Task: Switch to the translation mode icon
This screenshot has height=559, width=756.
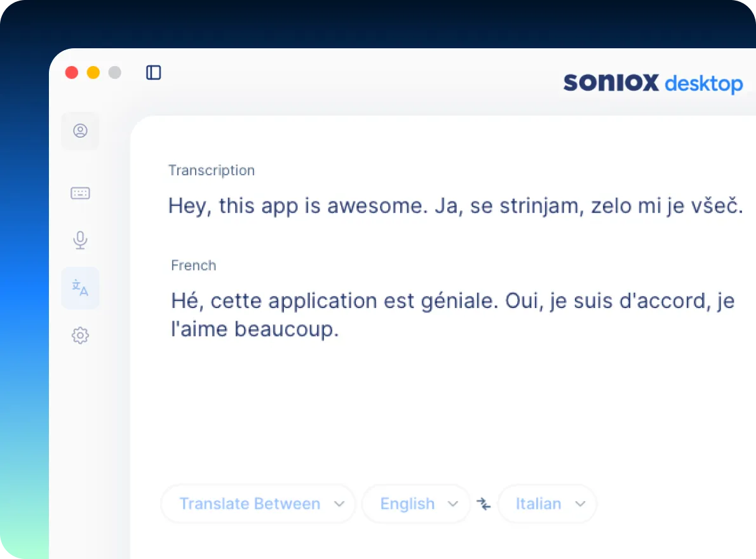Action: 80,288
